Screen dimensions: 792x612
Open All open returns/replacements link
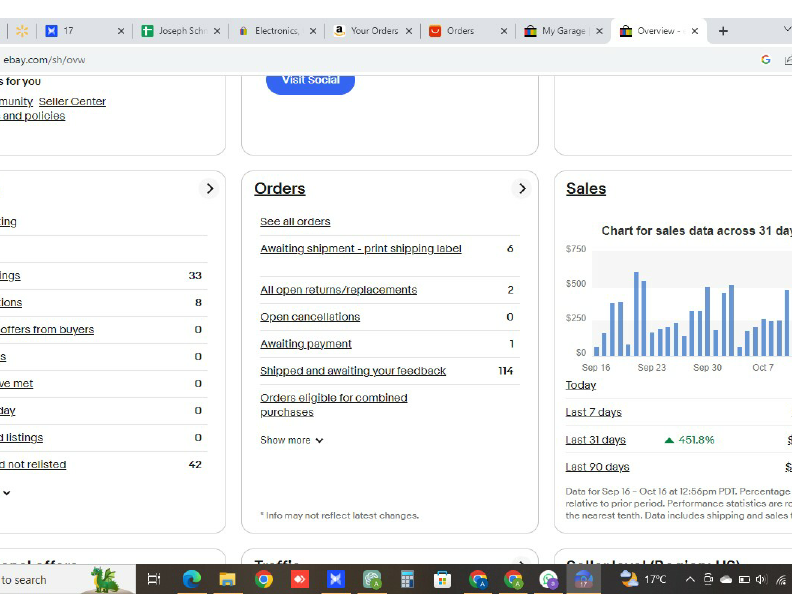[x=338, y=290]
